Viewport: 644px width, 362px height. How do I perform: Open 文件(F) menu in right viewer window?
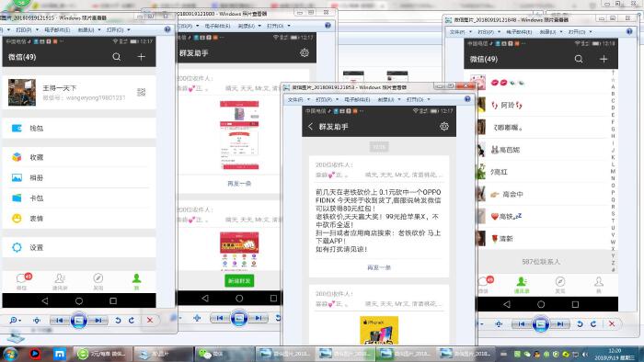click(x=460, y=32)
